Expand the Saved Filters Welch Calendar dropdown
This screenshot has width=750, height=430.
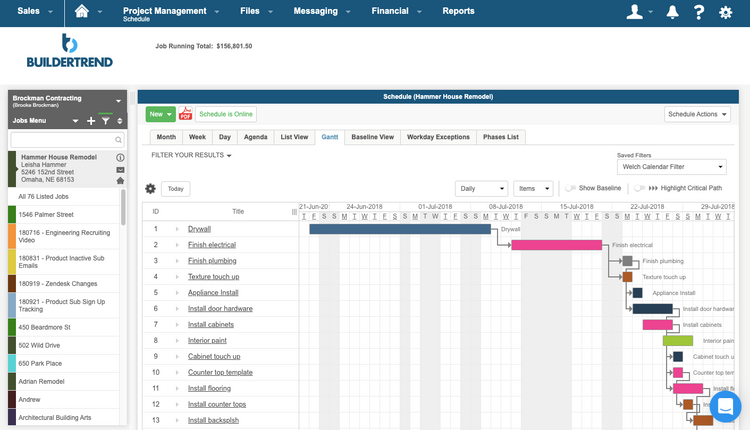click(671, 167)
